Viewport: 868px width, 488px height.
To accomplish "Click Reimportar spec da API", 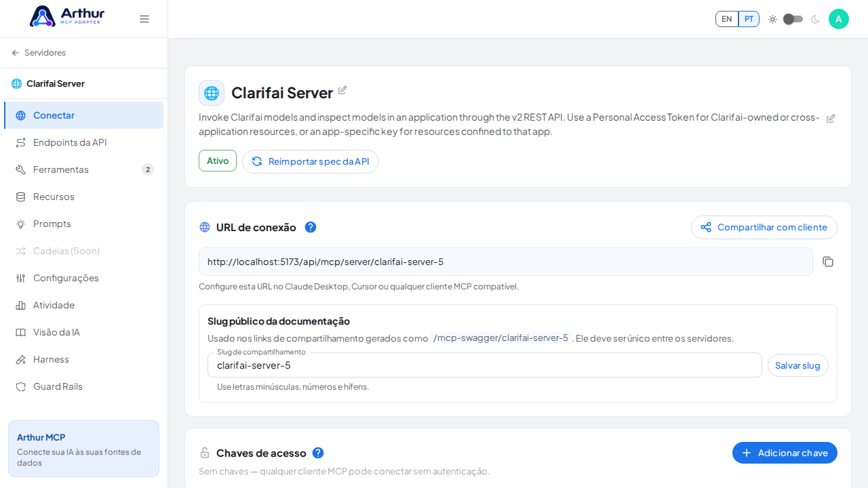I will click(x=311, y=161).
